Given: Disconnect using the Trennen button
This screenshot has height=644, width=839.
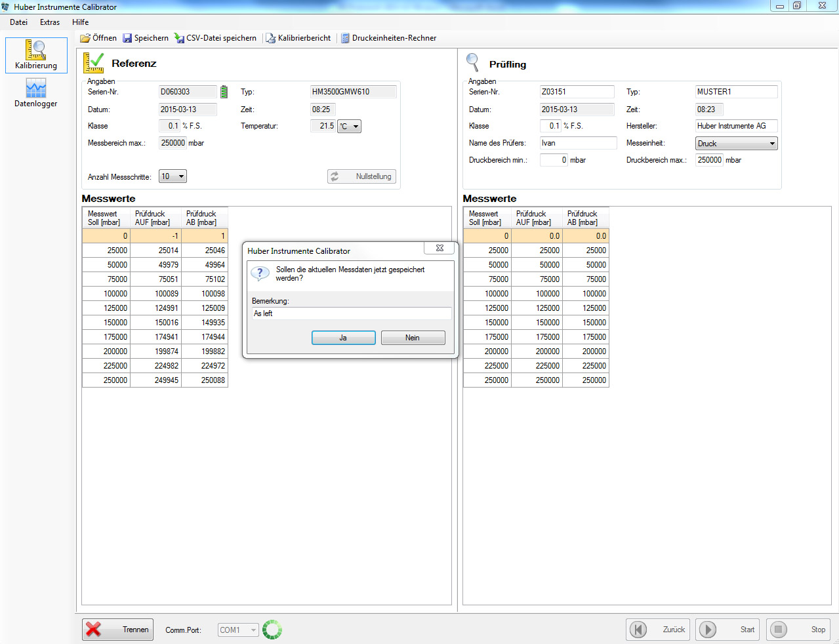Looking at the screenshot, I should 117,630.
